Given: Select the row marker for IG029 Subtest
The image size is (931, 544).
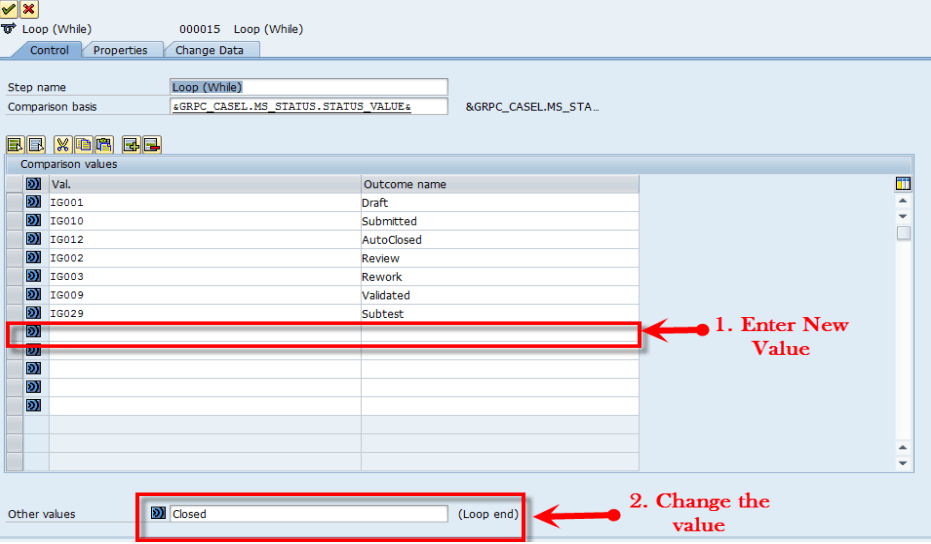Looking at the screenshot, I should (x=15, y=313).
